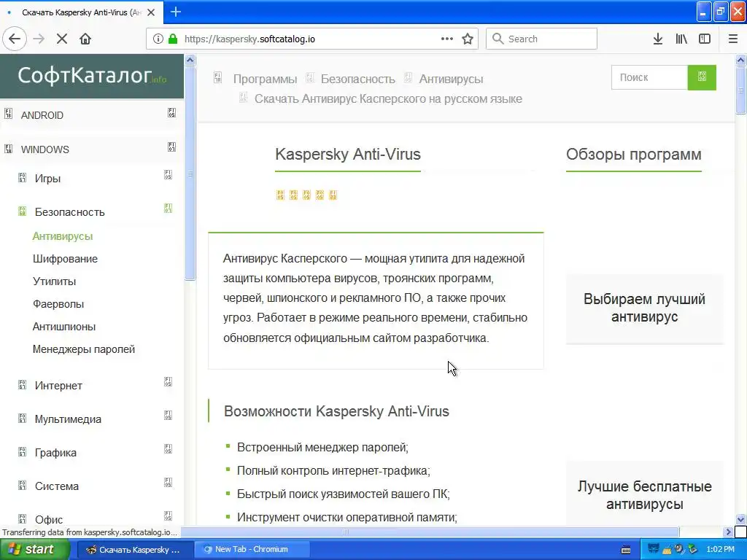Image resolution: width=747 pixels, height=560 pixels.
Task: Click the site Поиск input field
Action: point(650,77)
